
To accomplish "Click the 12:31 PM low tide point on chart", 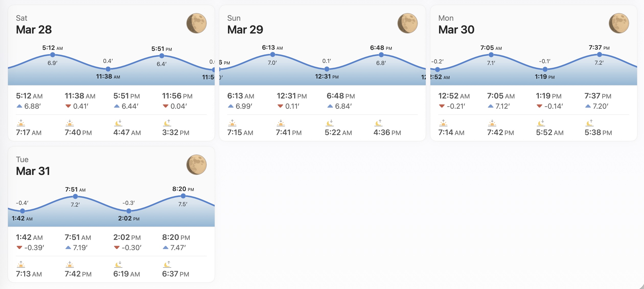I will pos(327,69).
